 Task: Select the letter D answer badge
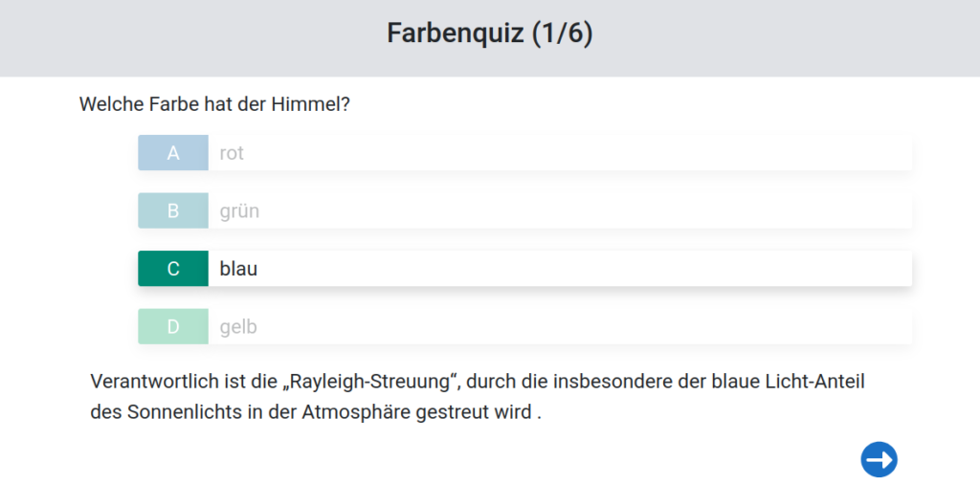pos(173,327)
